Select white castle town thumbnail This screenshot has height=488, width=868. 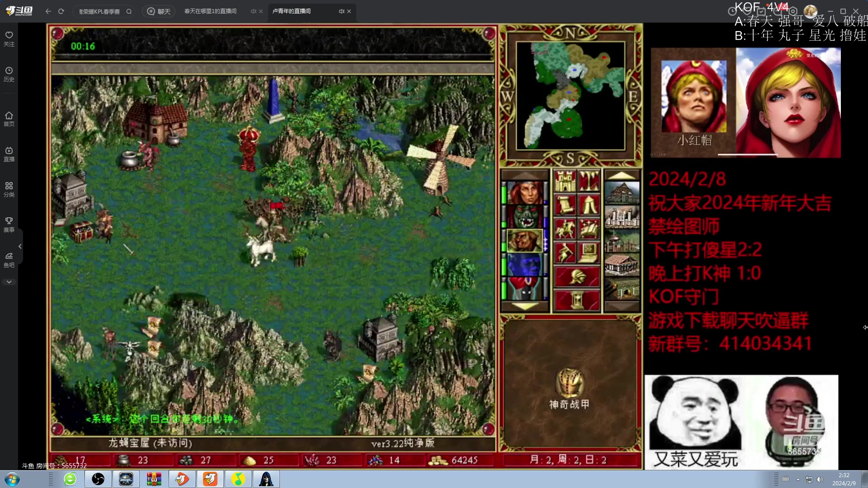622,217
